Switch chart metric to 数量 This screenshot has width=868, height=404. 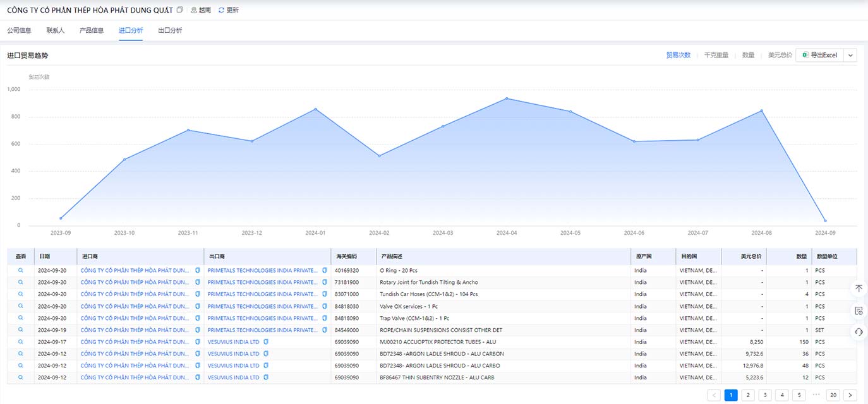tap(749, 55)
